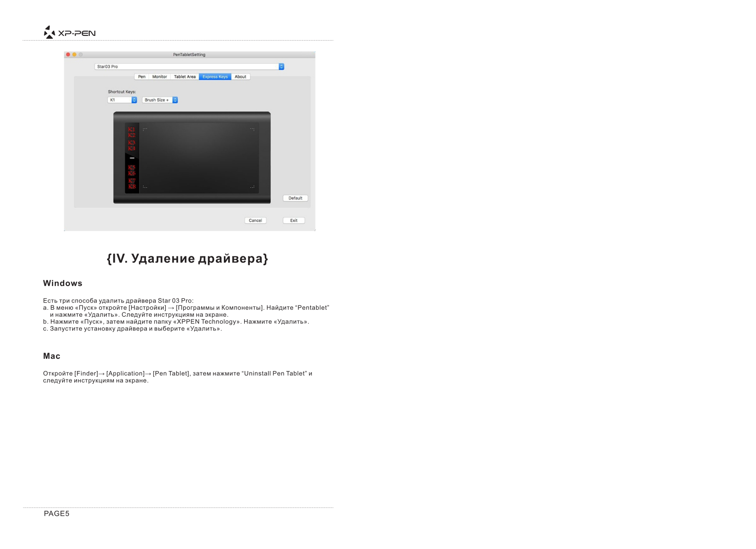Click the white indicator bar between key groups
This screenshot has width=756, height=549.
(x=132, y=158)
